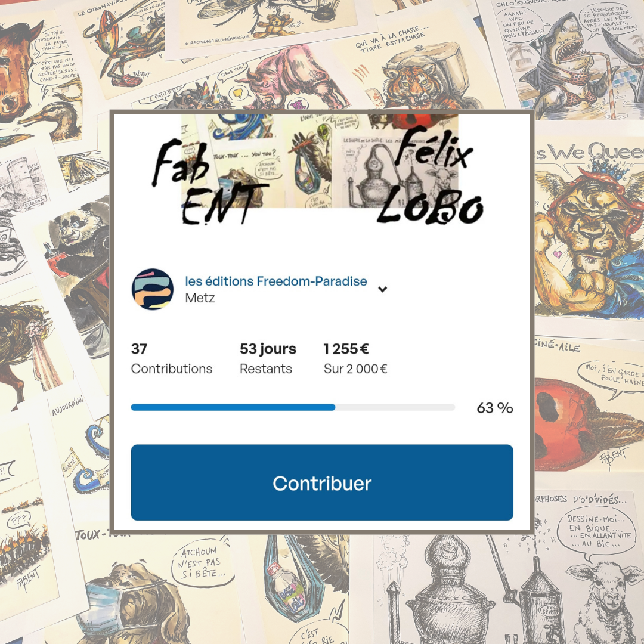The width and height of the screenshot is (644, 644).
Task: Open les éditions Freedom-Paradise link
Action: [276, 281]
